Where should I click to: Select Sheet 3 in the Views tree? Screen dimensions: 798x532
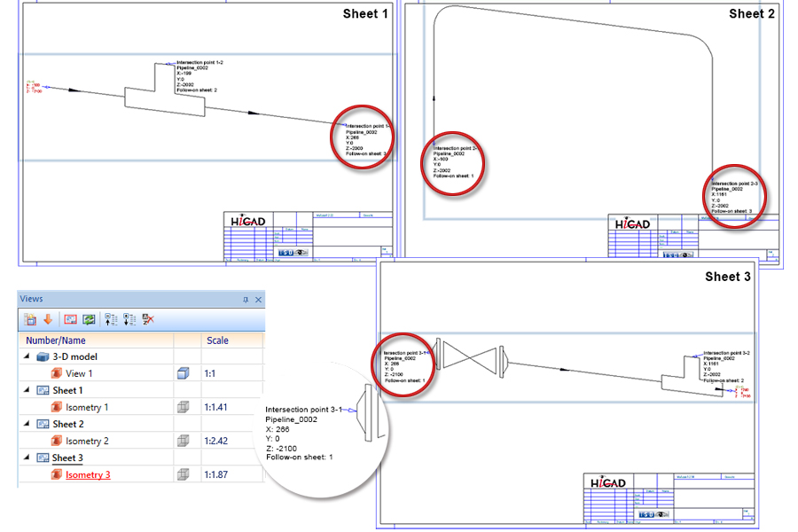pos(67,458)
